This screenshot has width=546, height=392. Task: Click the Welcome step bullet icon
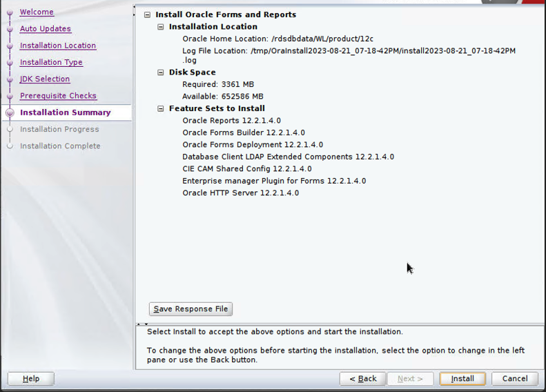(10, 12)
